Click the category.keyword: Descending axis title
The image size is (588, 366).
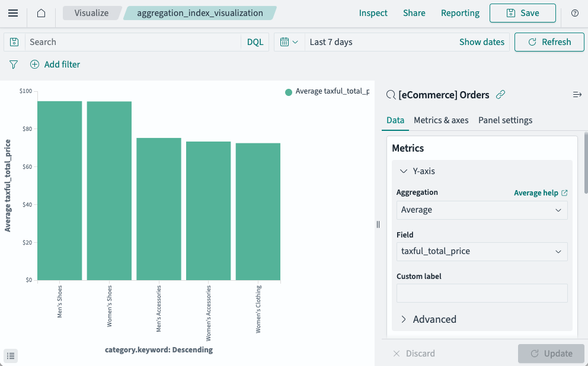(159, 350)
